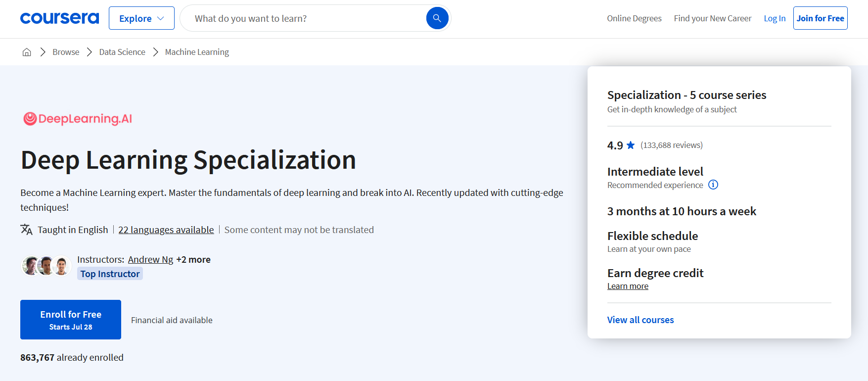Click the DeepLearning.AI partner logo
The width and height of the screenshot is (868, 381).
(x=78, y=119)
